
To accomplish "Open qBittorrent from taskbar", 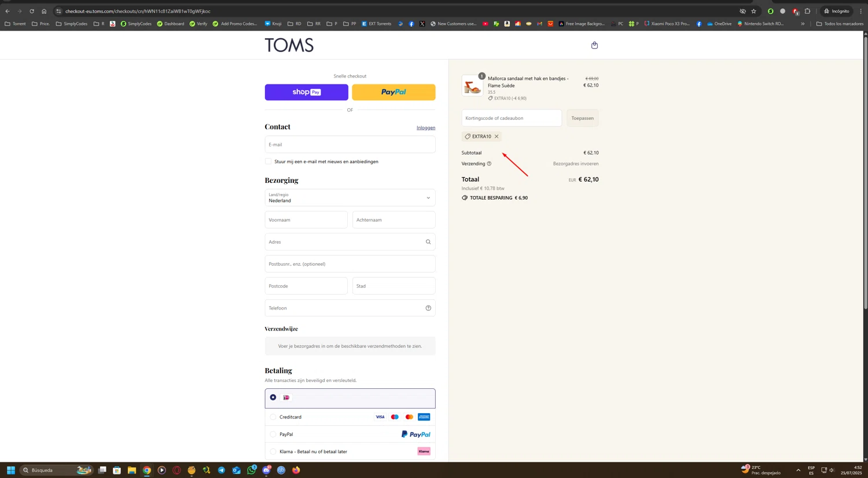I will click(x=281, y=470).
